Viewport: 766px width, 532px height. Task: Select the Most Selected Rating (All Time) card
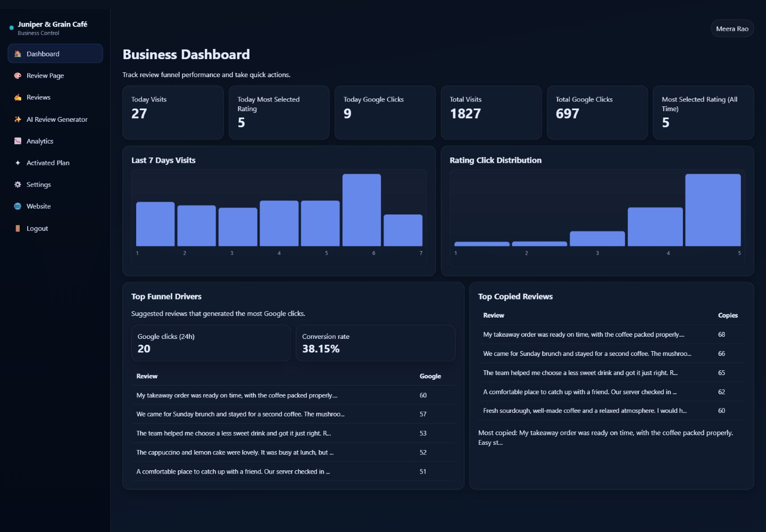(x=703, y=113)
